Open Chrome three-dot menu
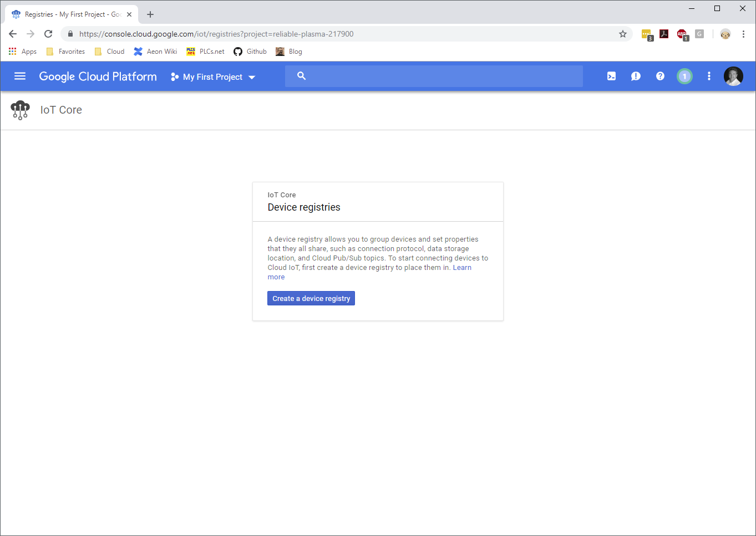This screenshot has height=536, width=756. click(743, 34)
